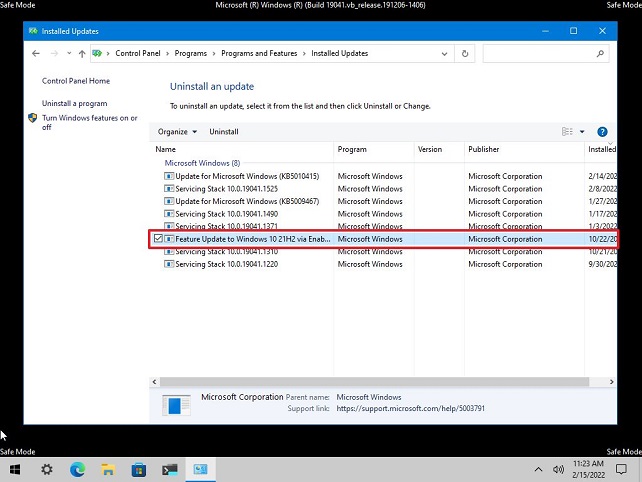Click the horizontal scrollbar right arrow

(x=612, y=382)
